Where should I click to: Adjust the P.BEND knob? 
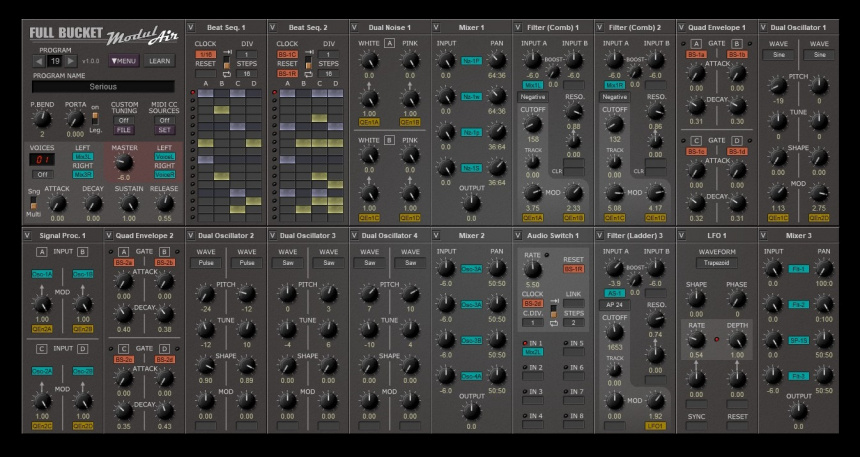42,118
